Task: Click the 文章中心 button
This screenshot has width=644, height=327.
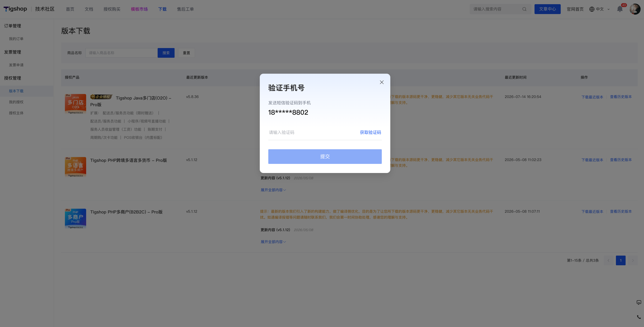Action: click(x=547, y=9)
